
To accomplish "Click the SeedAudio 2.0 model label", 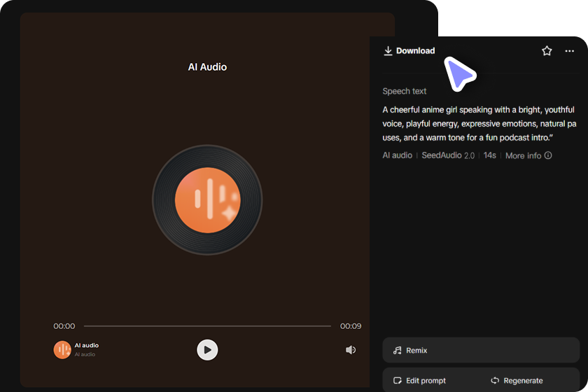I will click(448, 155).
